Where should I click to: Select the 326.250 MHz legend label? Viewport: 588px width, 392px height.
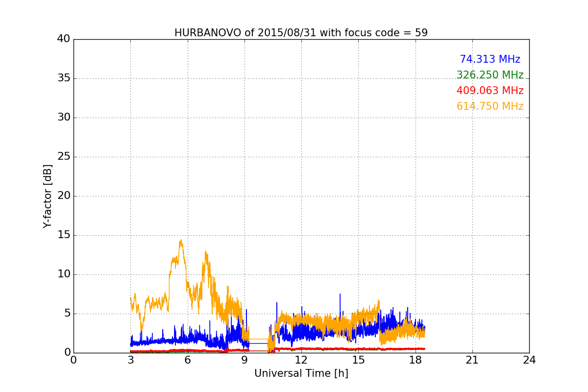point(490,75)
